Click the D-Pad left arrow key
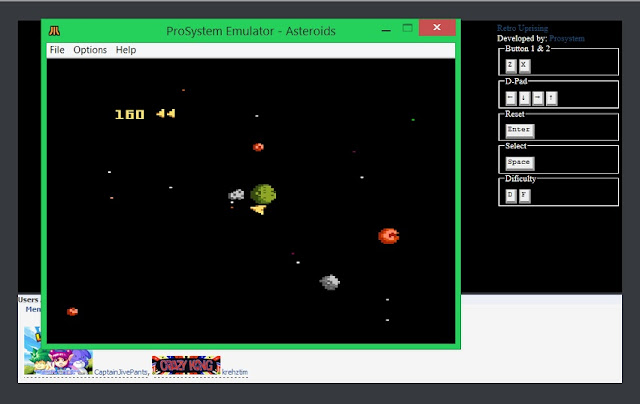Image resolution: width=640 pixels, height=404 pixels. click(x=511, y=98)
